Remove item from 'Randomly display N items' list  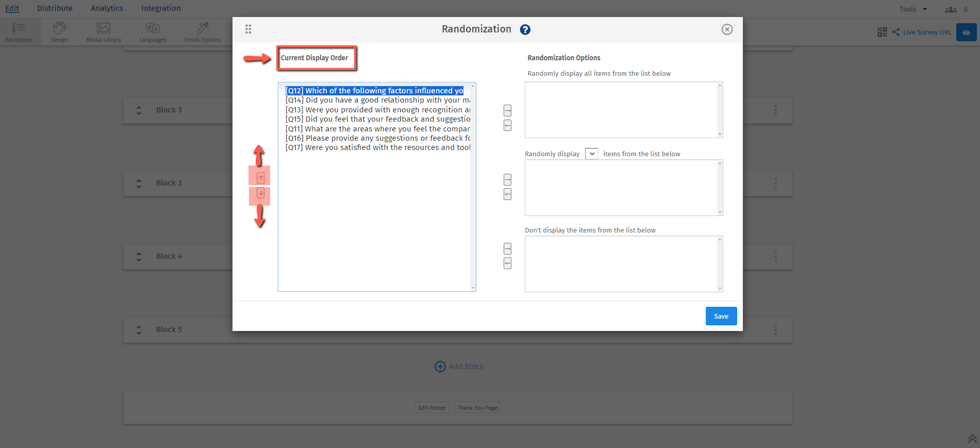click(507, 194)
